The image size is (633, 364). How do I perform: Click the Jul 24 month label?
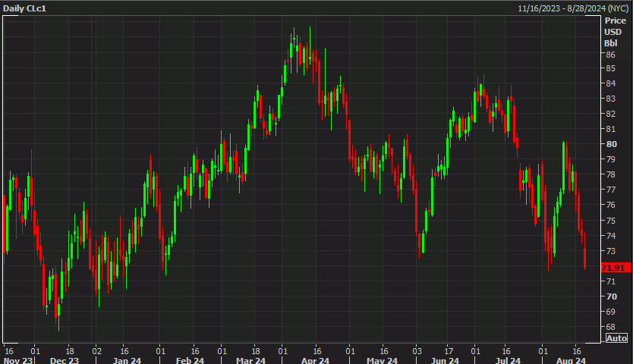[506, 360]
